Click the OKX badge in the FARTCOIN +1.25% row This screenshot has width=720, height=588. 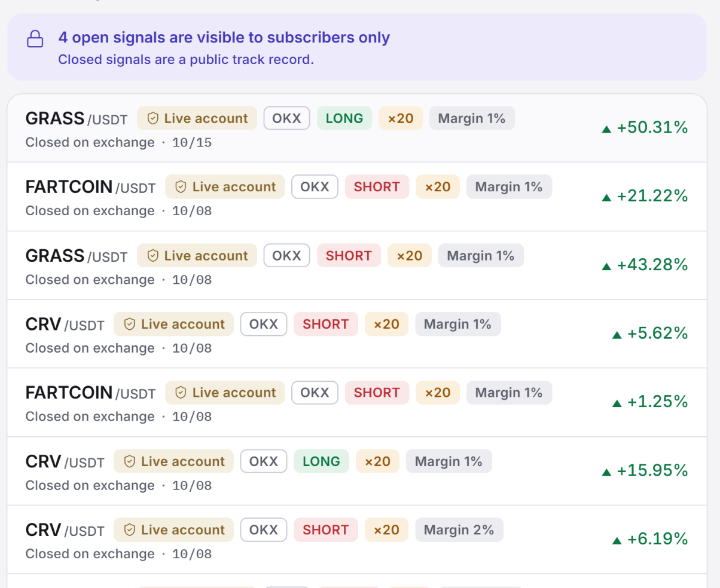pos(315,393)
